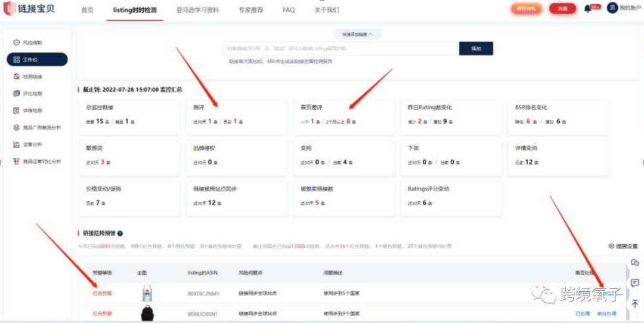Open the 关于我们 nav tab
Screen dimensions: 644x323
click(x=327, y=10)
